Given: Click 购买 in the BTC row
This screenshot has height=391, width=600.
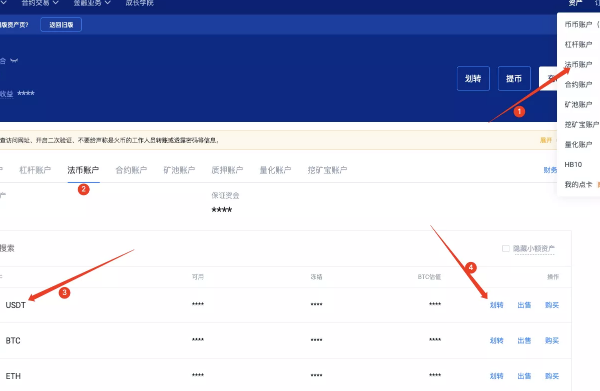Looking at the screenshot, I should point(552,340).
